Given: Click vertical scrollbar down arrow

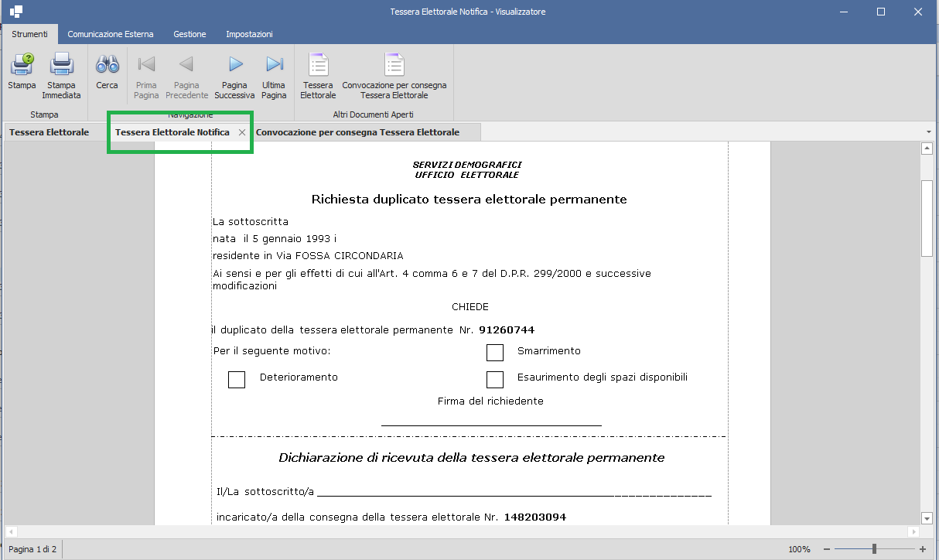Looking at the screenshot, I should [927, 518].
